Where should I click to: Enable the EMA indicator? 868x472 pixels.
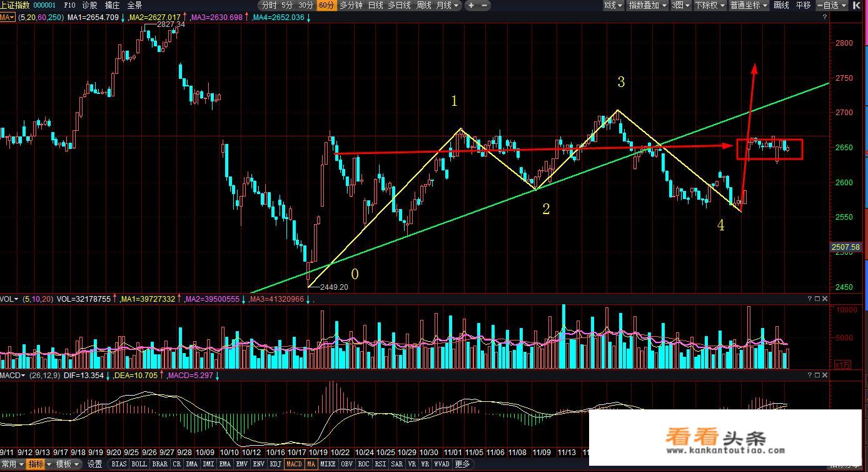pos(225,464)
